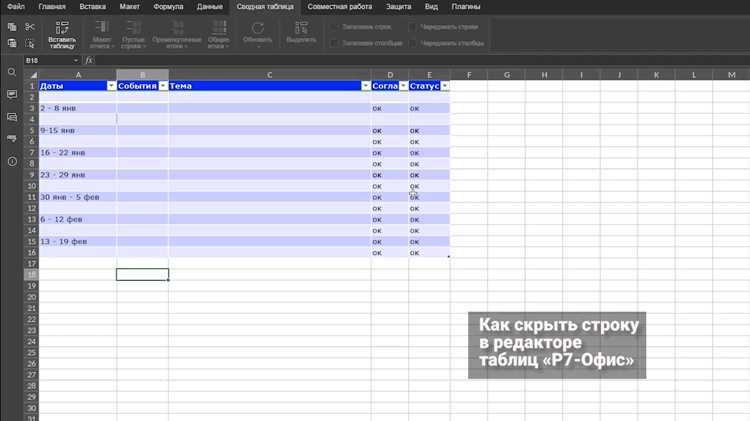Toggle the Чередовать столбцы checkbox

point(413,43)
